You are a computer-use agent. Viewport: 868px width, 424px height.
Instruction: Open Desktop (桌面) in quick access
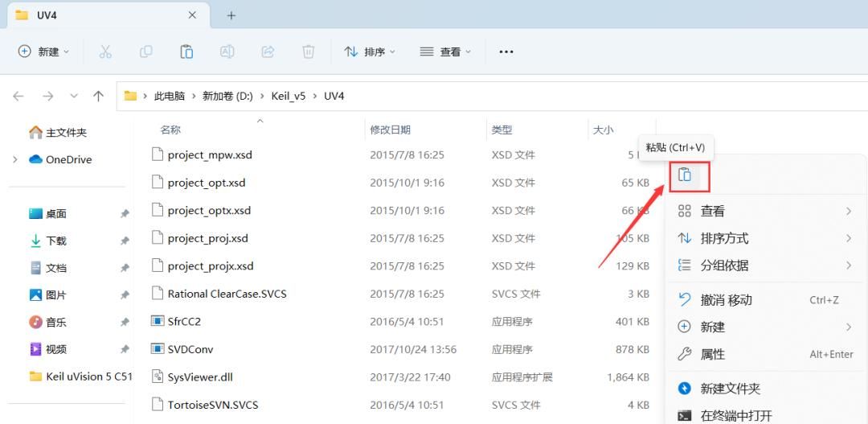point(47,213)
